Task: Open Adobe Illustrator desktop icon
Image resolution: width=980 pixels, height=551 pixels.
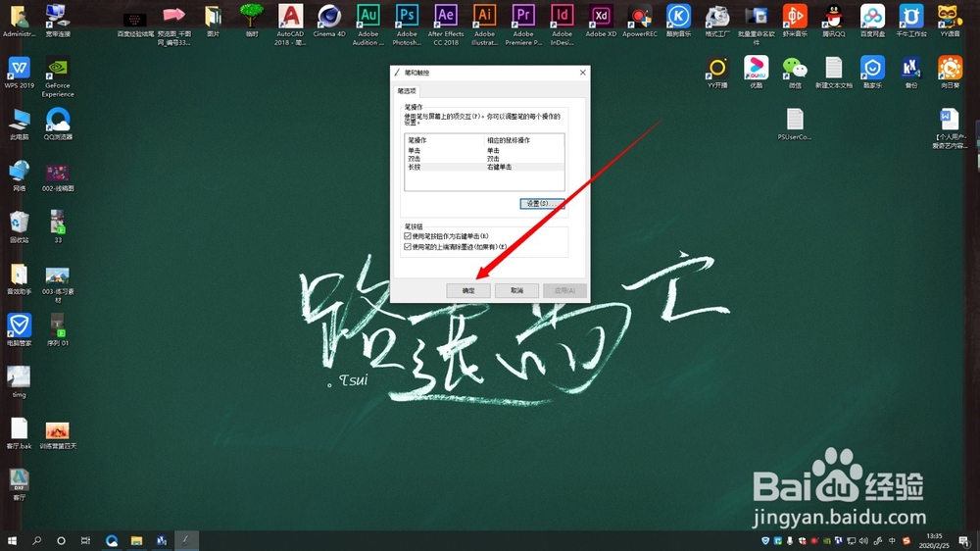Action: click(x=484, y=25)
